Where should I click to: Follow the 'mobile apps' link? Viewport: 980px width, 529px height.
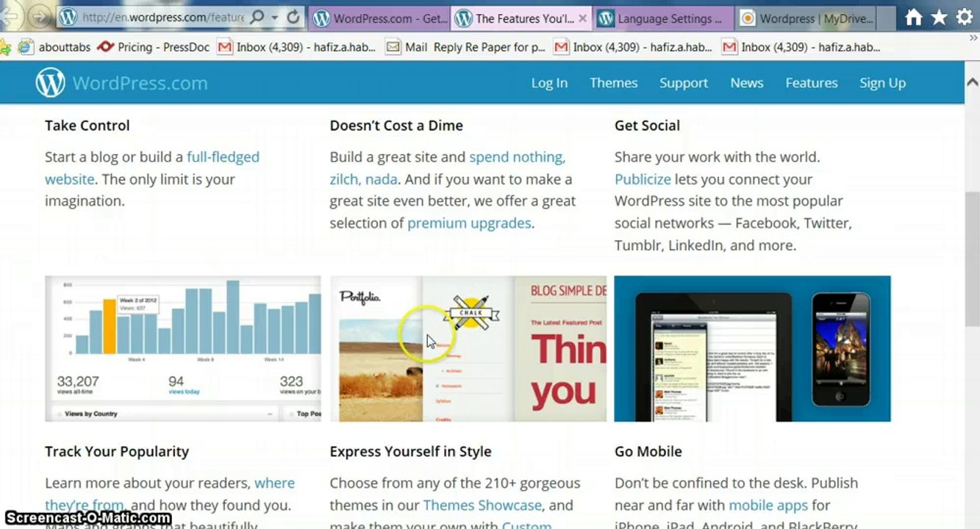[768, 505]
